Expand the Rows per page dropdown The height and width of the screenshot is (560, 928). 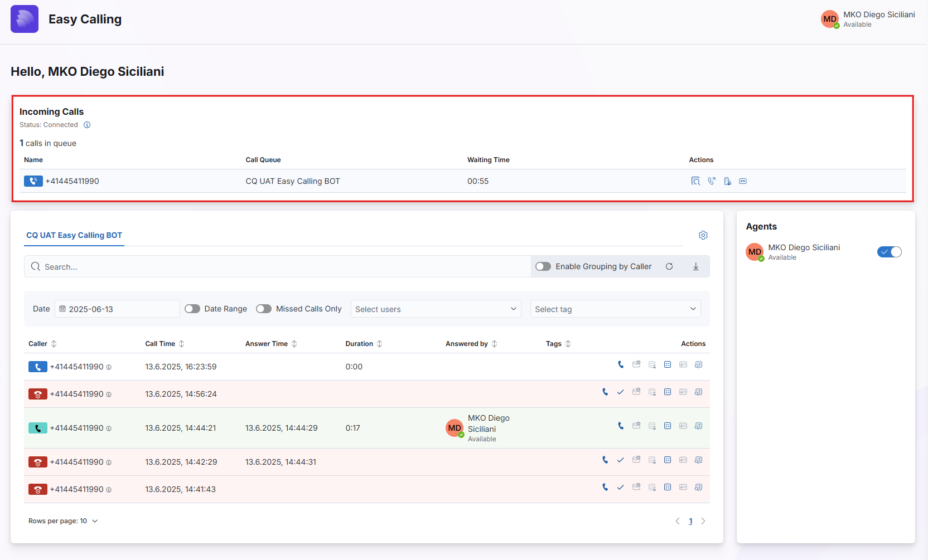coord(94,520)
